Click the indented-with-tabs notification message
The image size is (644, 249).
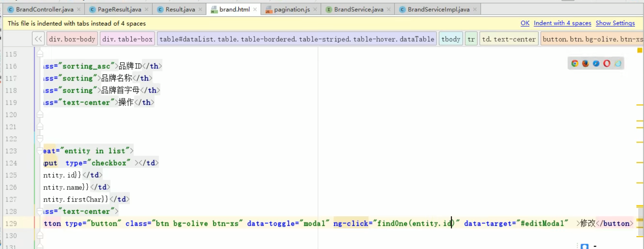(x=77, y=23)
